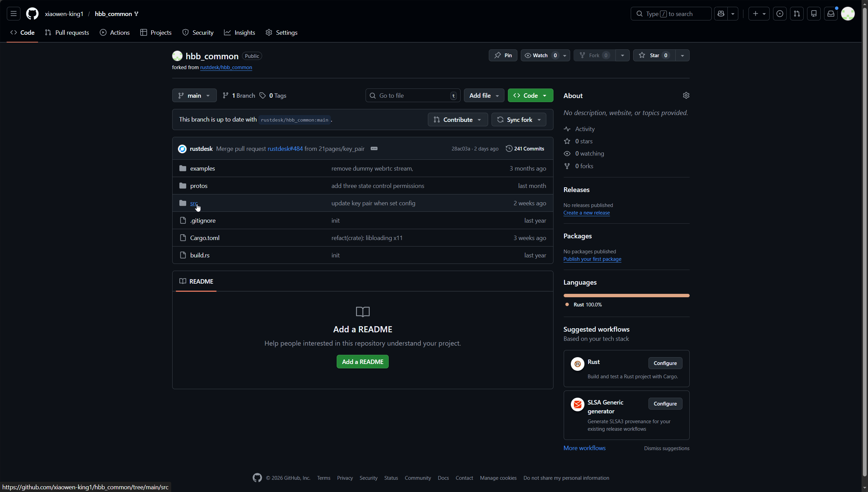
Task: Open the Actions tab
Action: (115, 32)
